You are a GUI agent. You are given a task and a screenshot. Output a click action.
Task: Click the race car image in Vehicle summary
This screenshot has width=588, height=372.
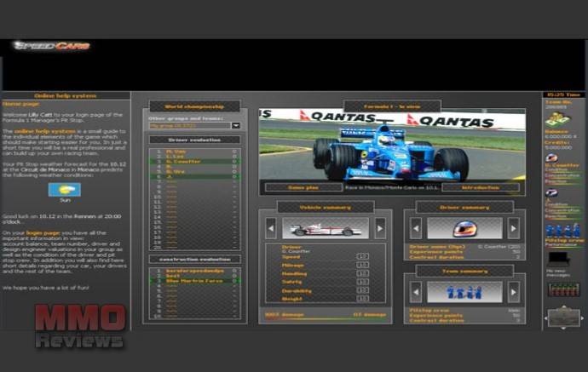pyautogui.click(x=325, y=227)
